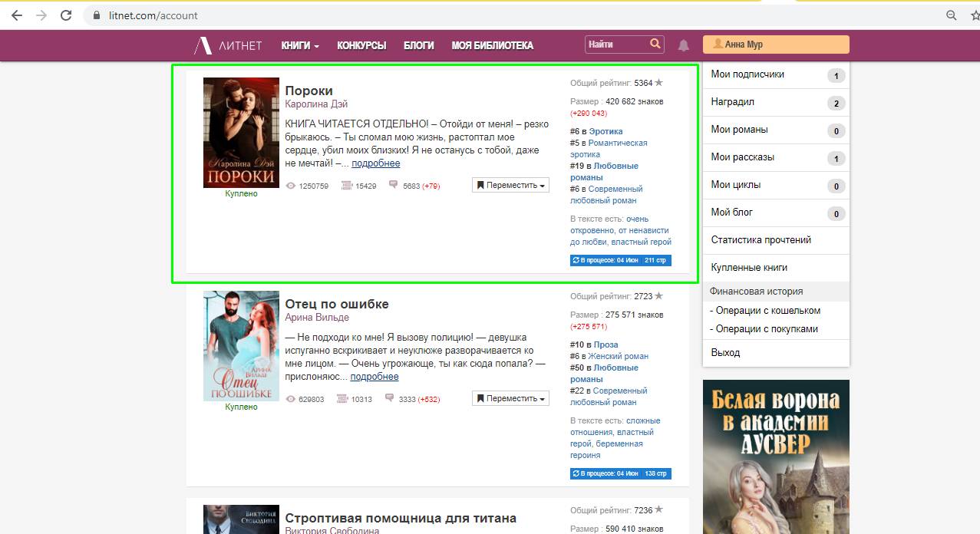Go to Моя библиотека in the top menu
This screenshot has height=534, width=980.
(x=492, y=45)
